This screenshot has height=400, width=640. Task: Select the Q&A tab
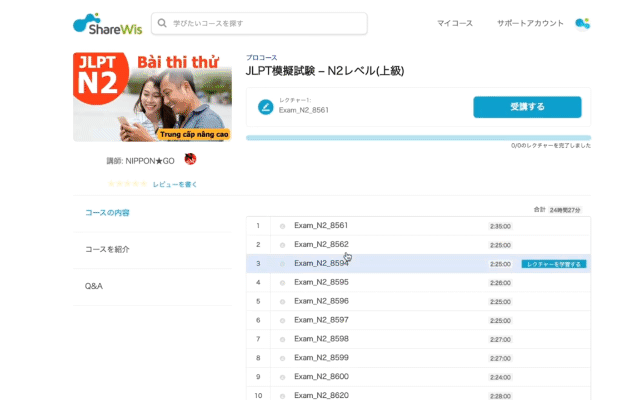[94, 286]
